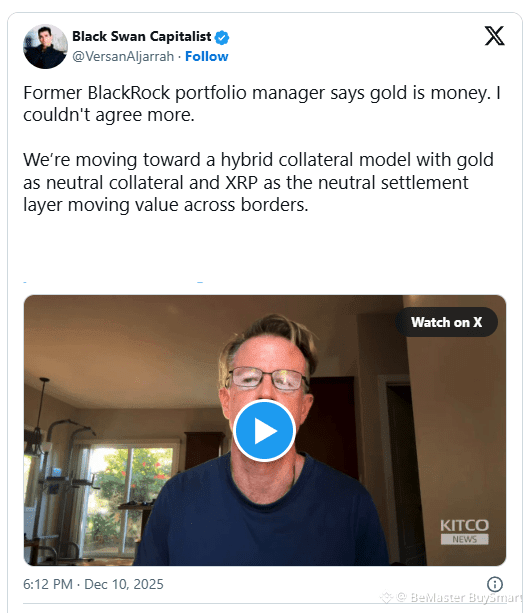530x613 pixels.
Task: Click the X logo in the tweet header
Action: coord(494,36)
